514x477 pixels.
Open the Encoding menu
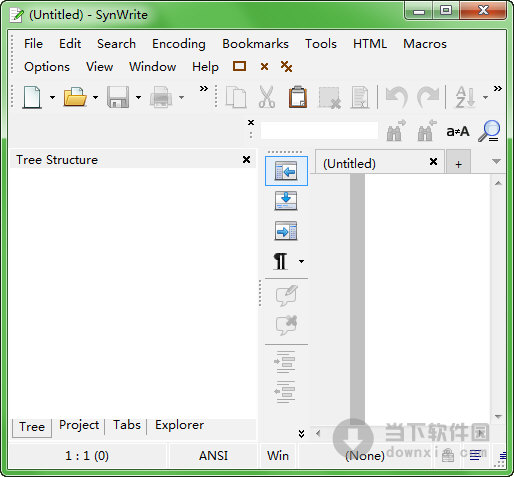click(x=179, y=44)
